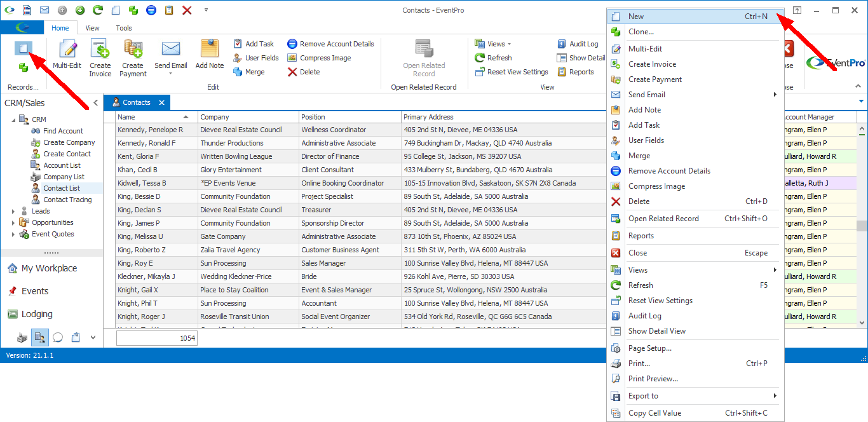
Task: Click the clipped page icon in navigation footer
Action: 75,337
